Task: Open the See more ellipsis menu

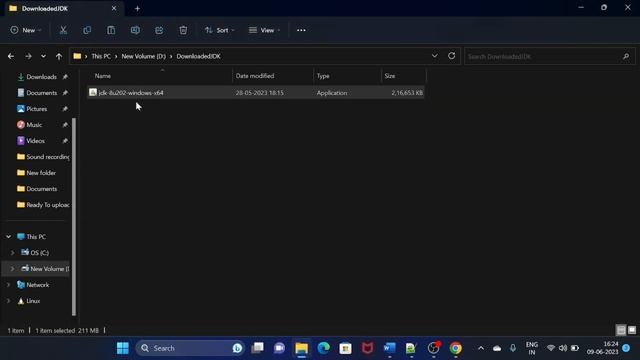Action: pyautogui.click(x=301, y=30)
